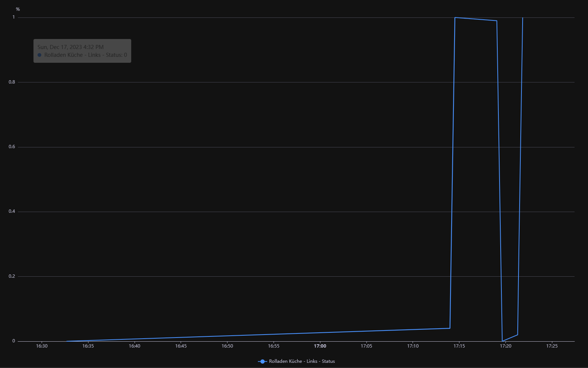This screenshot has height=368, width=588.
Task: Select the 17:20 time axis label
Action: (505, 346)
